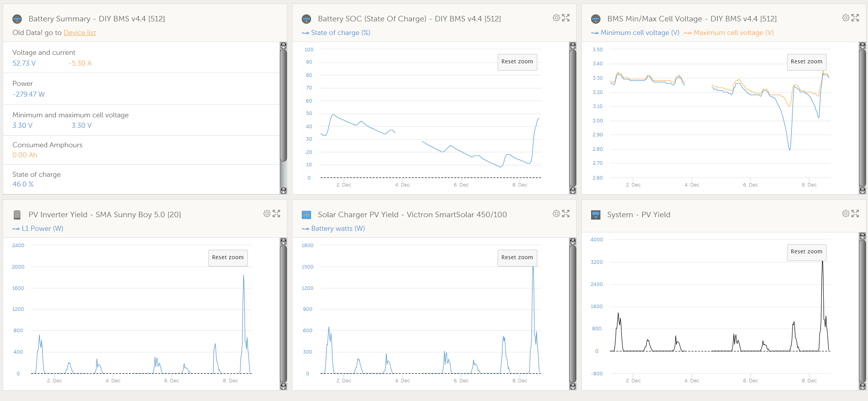Click the 0.00 Ah consumed amphours value

click(x=25, y=155)
